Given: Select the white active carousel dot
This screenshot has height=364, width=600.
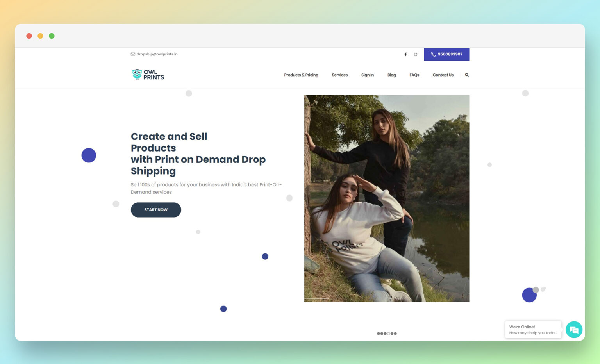Looking at the screenshot, I should click(x=389, y=334).
